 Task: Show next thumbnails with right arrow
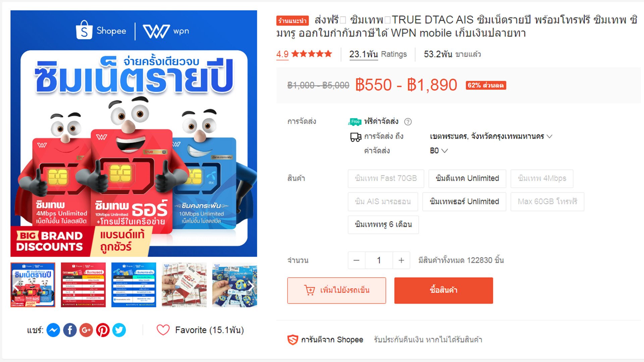coord(251,285)
